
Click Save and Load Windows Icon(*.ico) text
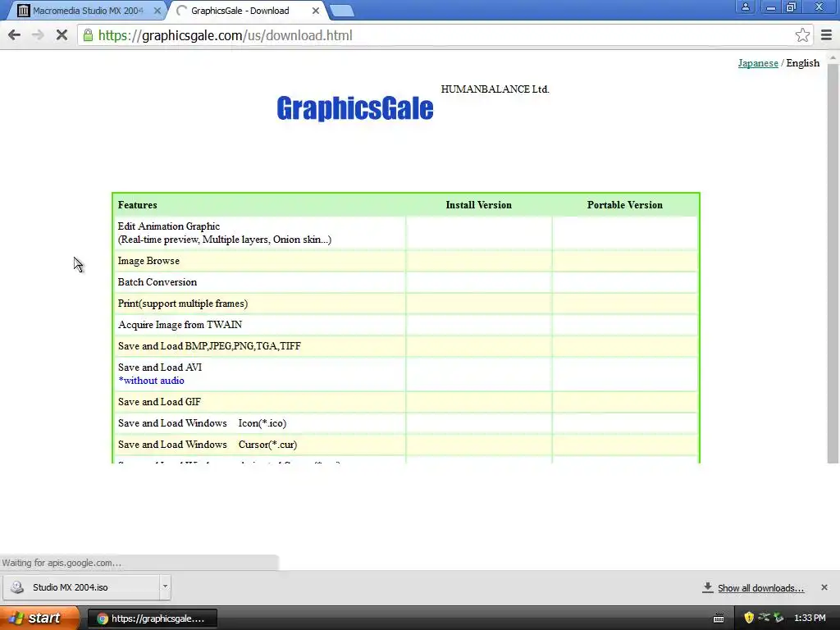pos(202,423)
